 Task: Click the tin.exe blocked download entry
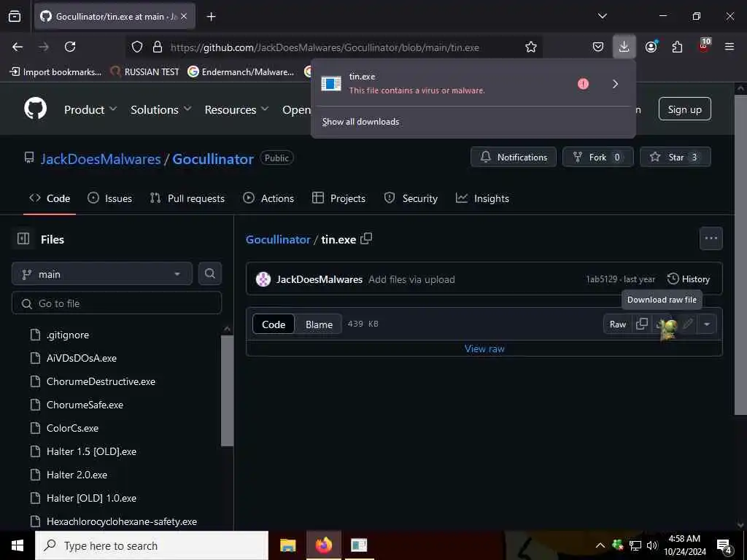tap(443, 83)
